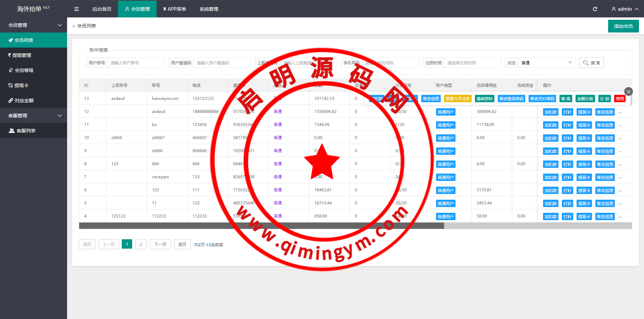Open the admin account dropdown
Image resolution: width=644 pixels, height=319 pixels.
pyautogui.click(x=625, y=9)
